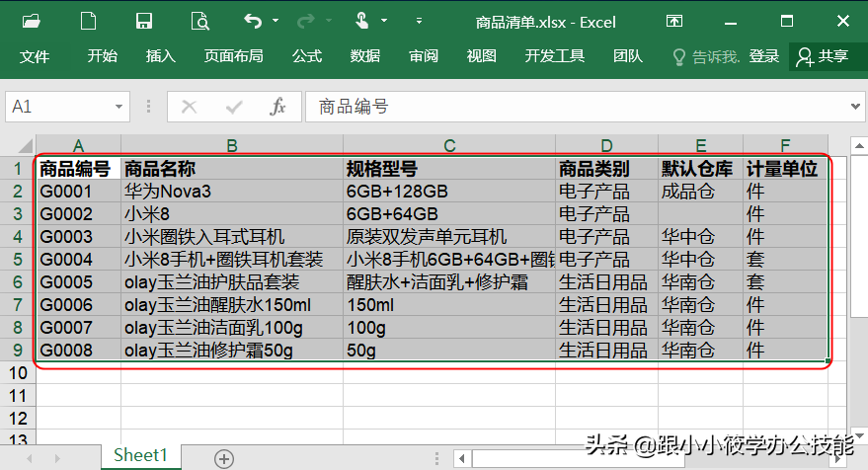Viewport: 868px width, 470px height.
Task: Open the 视图 tab
Action: [x=482, y=56]
